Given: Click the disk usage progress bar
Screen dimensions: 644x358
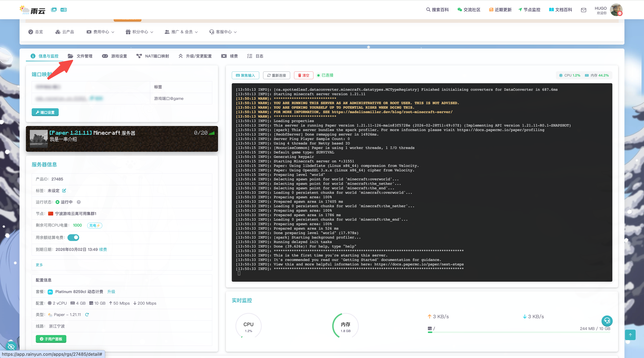Looking at the screenshot, I should [519, 332].
